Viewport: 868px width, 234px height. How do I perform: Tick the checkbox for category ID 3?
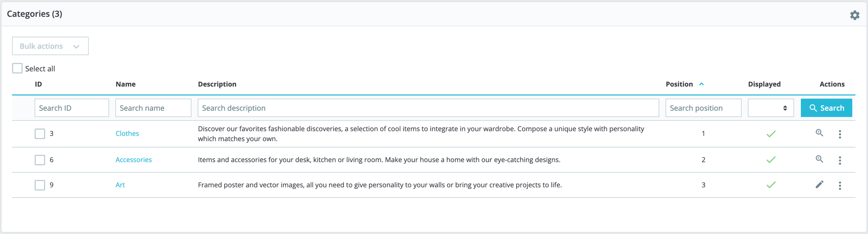coord(40,134)
